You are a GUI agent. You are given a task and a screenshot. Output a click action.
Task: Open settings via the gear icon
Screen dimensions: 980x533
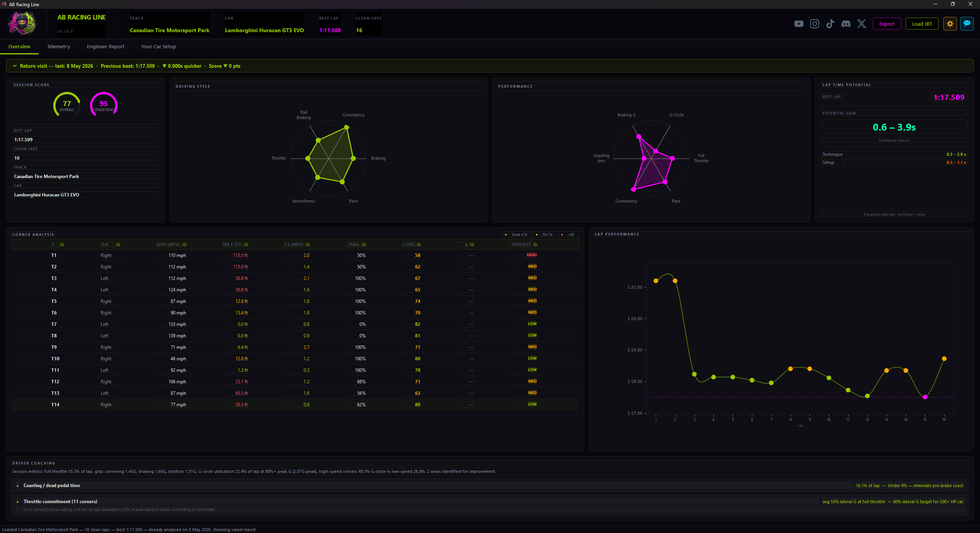coord(950,24)
